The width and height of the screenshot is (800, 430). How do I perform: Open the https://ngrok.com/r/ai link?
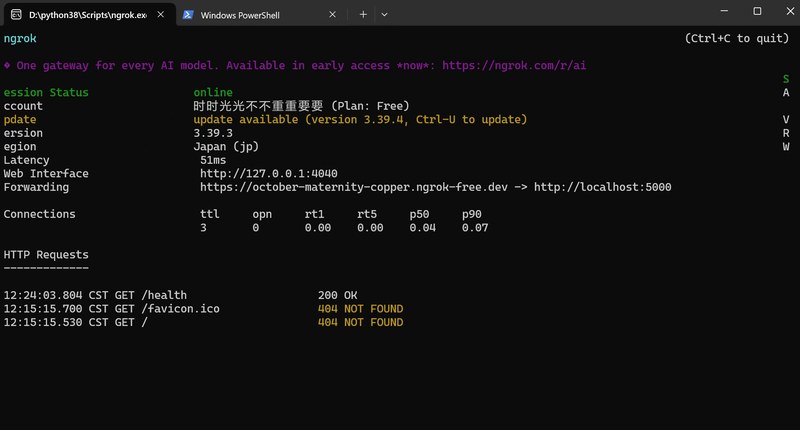coord(514,65)
